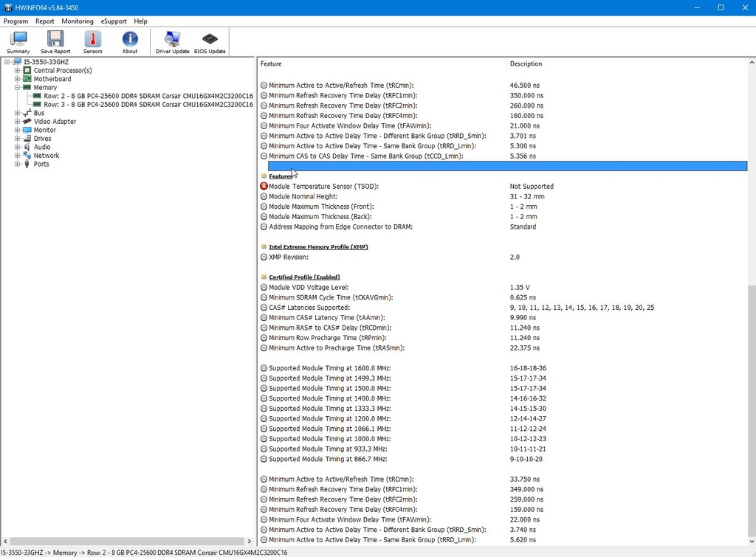Collapse the I5-3550-33GHZ root node
Image resolution: width=756 pixels, height=557 pixels.
(7, 62)
